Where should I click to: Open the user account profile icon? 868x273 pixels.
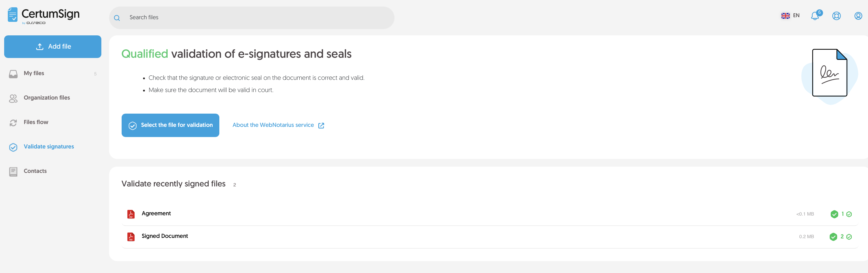(x=858, y=16)
